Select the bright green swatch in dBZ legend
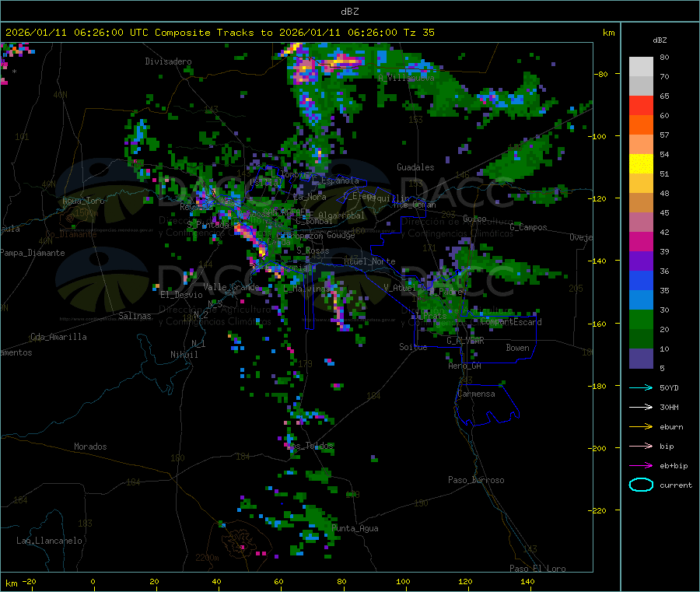This screenshot has width=700, height=592. [x=641, y=319]
